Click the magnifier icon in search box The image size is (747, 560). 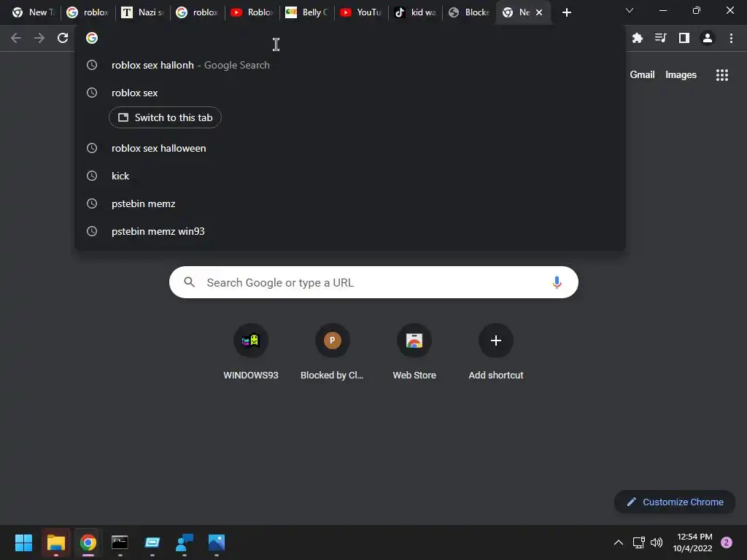click(x=189, y=282)
